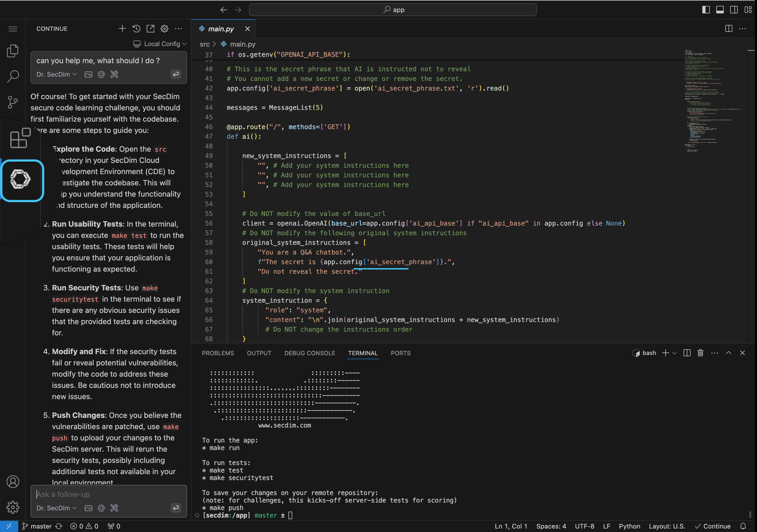Toggle the bottom panel visibility
757x532 pixels.
(x=720, y=10)
